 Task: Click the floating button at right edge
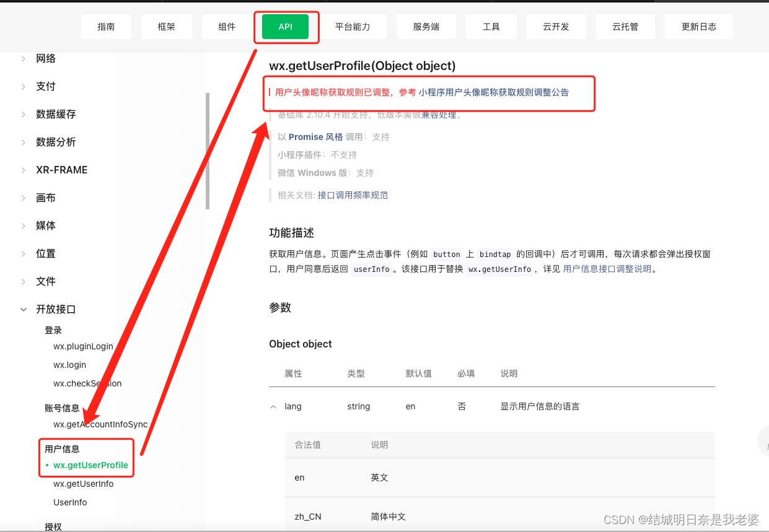pos(763,442)
